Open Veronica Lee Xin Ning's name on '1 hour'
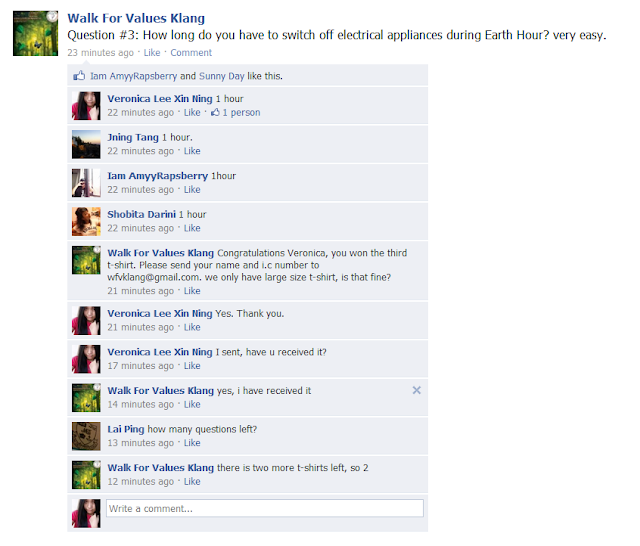640x546 pixels. pos(160,99)
